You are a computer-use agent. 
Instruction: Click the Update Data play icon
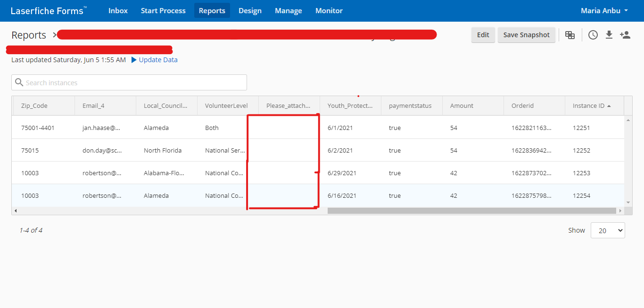click(134, 60)
